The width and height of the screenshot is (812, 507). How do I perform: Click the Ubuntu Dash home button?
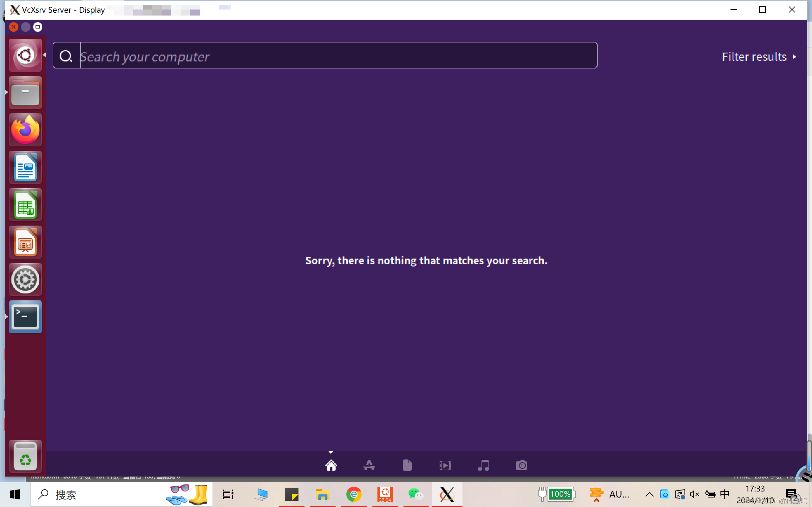tap(25, 55)
